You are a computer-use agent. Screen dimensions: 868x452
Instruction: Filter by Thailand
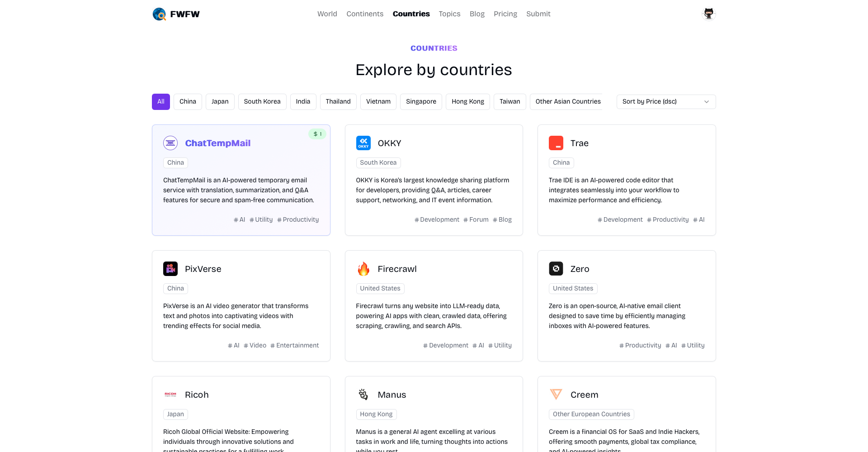coord(338,102)
